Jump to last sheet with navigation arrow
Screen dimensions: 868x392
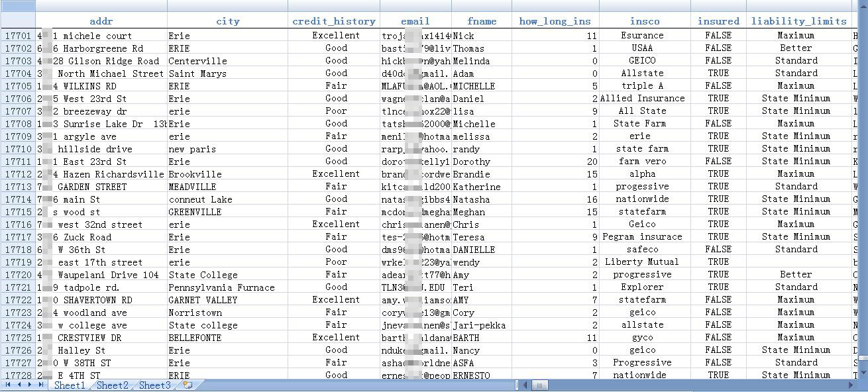pyautogui.click(x=41, y=385)
